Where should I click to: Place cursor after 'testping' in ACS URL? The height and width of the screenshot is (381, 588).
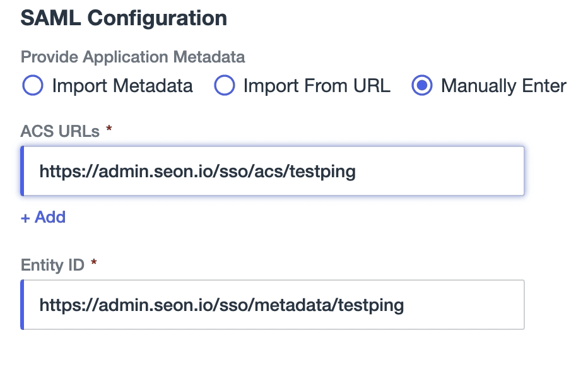pos(356,172)
